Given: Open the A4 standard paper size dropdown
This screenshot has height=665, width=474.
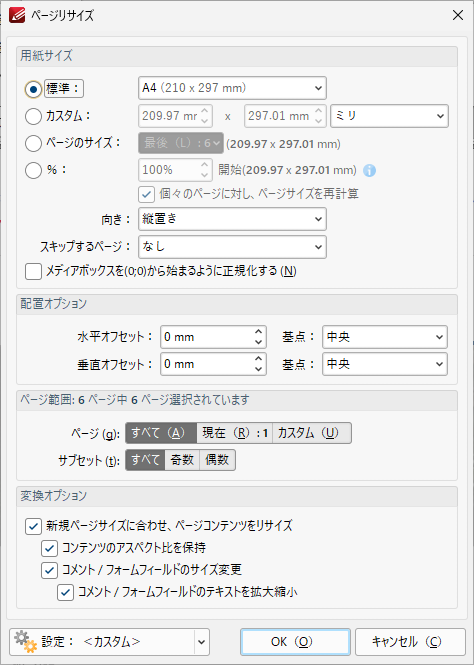Looking at the screenshot, I should coord(232,88).
